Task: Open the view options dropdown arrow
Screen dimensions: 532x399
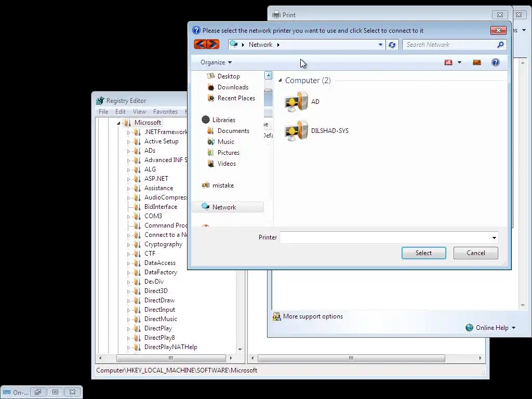Action: 459,62
